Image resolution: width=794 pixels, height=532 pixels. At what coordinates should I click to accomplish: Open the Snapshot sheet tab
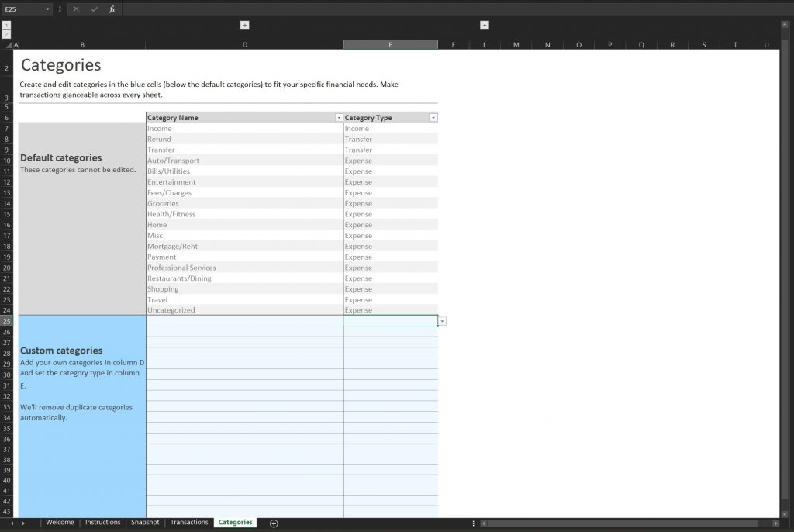[x=145, y=523]
